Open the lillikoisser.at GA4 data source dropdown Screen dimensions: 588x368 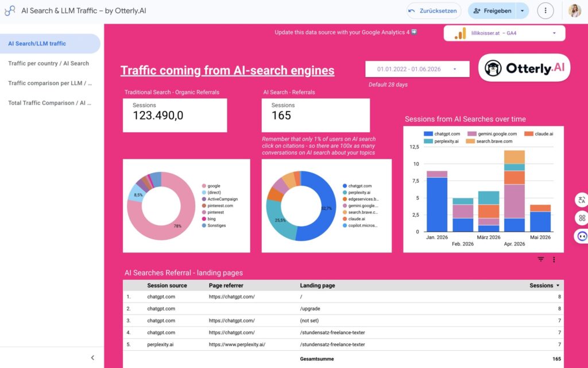coord(504,33)
